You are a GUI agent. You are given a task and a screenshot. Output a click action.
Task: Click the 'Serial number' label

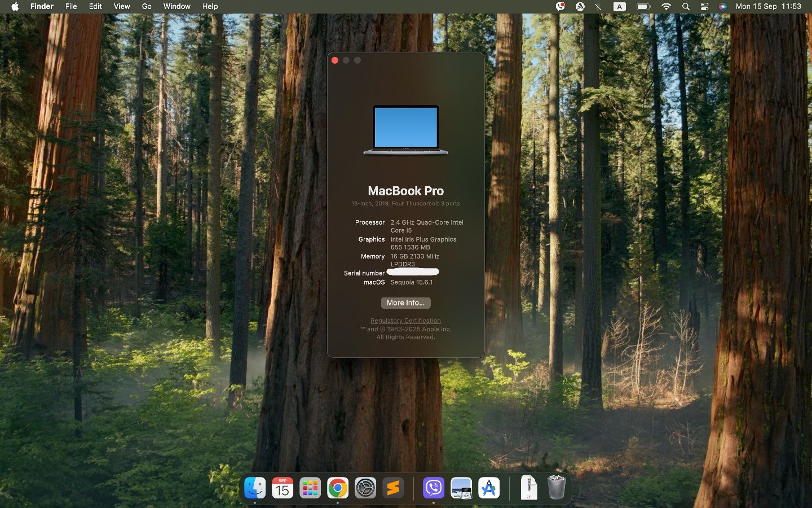(364, 273)
